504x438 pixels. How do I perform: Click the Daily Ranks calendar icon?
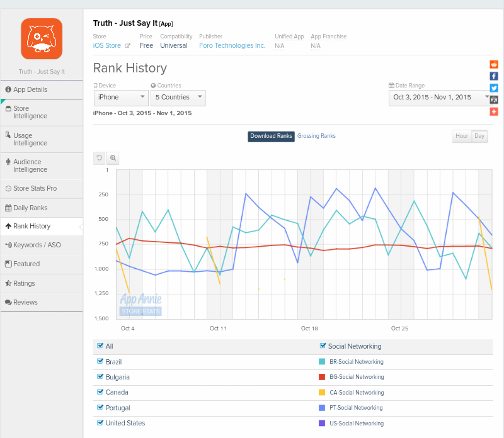[8, 208]
